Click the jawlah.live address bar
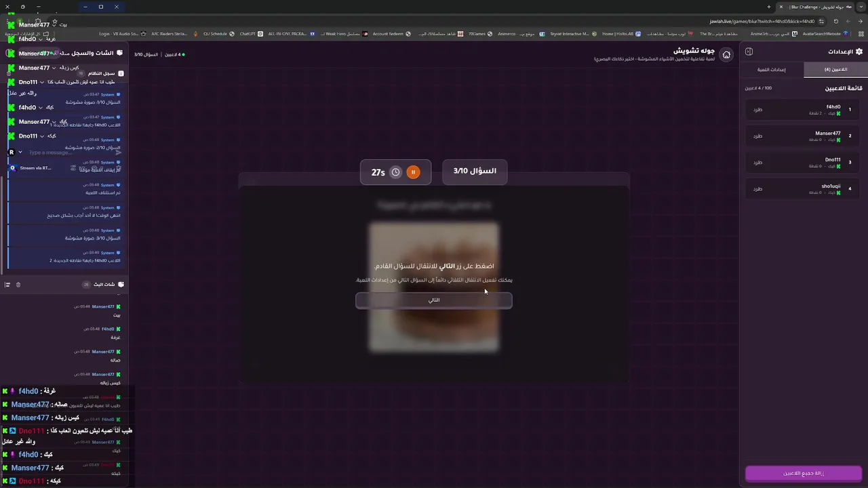 click(762, 21)
